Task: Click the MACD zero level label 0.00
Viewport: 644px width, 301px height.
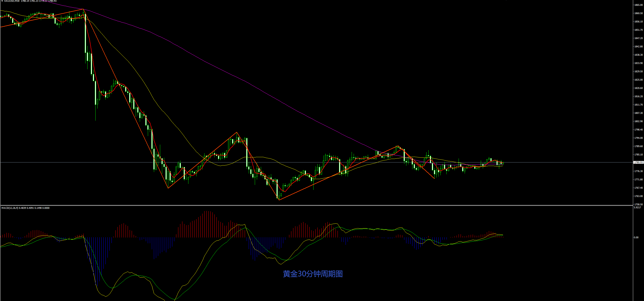Action: click(636, 237)
